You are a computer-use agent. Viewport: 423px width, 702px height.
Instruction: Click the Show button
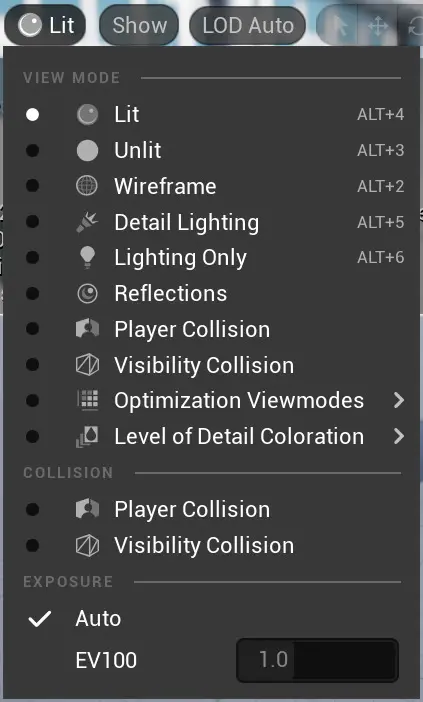(x=139, y=25)
